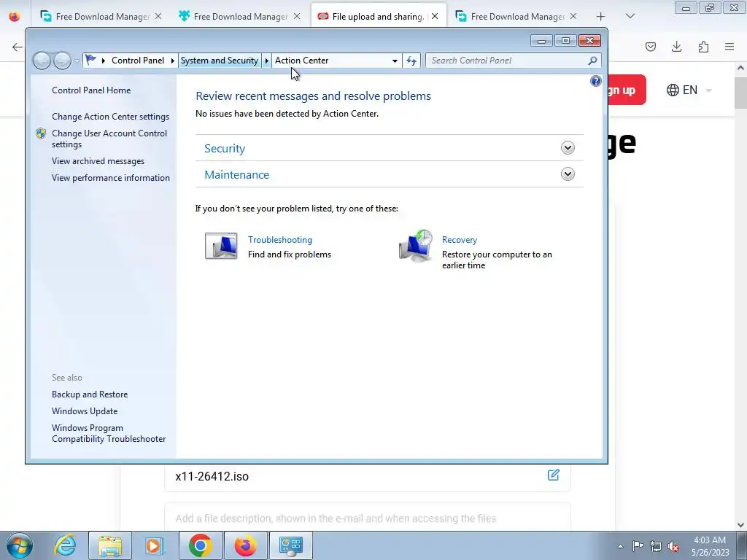
Task: Open View archived messages link
Action: [x=98, y=161]
